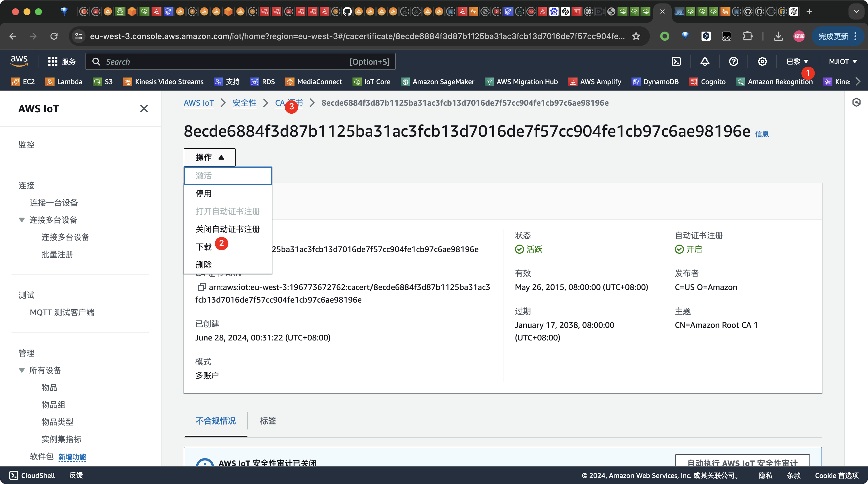
Task: Open CloudShell from the footer
Action: pos(32,475)
